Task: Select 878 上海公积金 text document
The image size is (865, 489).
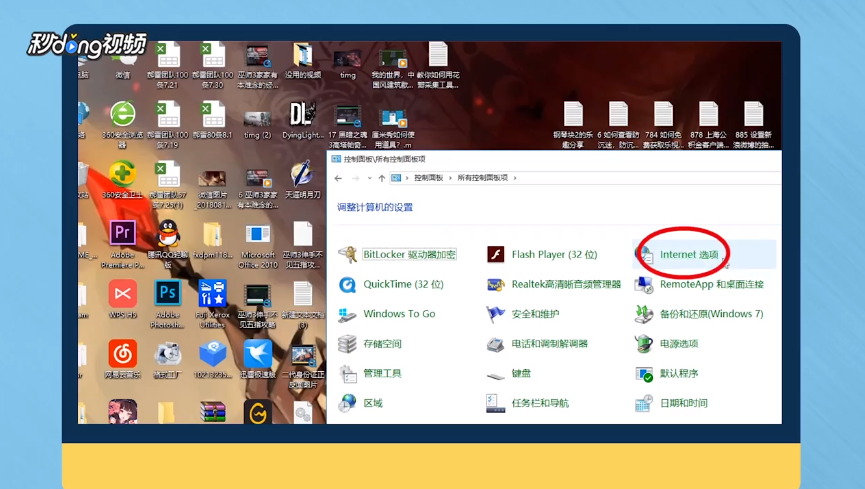Action: [x=708, y=125]
